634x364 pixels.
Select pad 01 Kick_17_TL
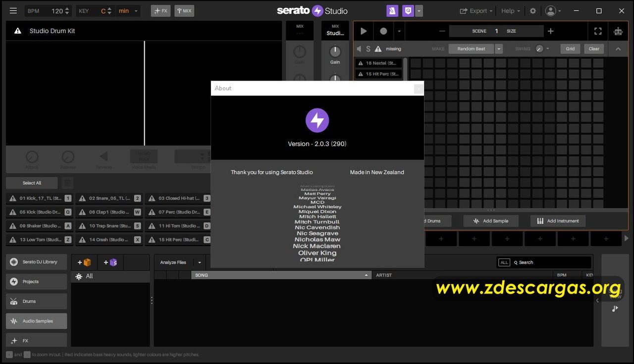[x=39, y=198]
